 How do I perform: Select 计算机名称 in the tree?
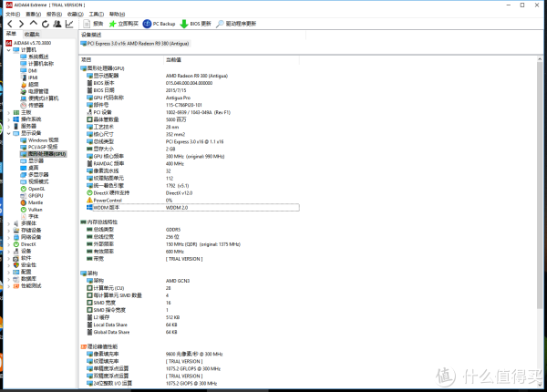37,64
